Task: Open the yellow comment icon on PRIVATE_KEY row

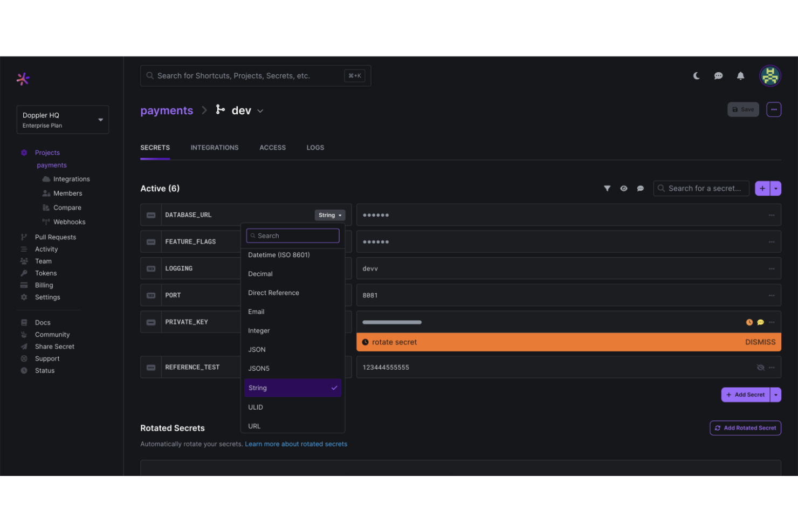Action: [761, 322]
